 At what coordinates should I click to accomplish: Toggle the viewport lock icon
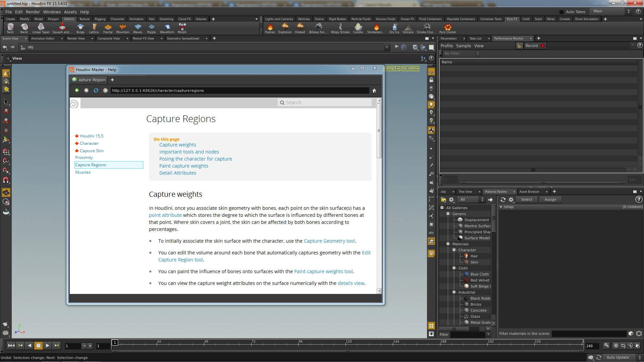coord(431,80)
